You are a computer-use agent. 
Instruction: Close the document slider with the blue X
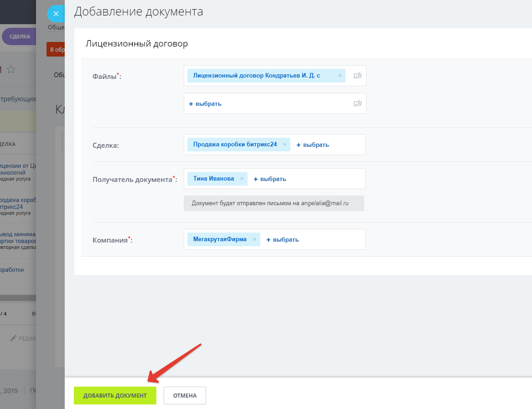(56, 14)
